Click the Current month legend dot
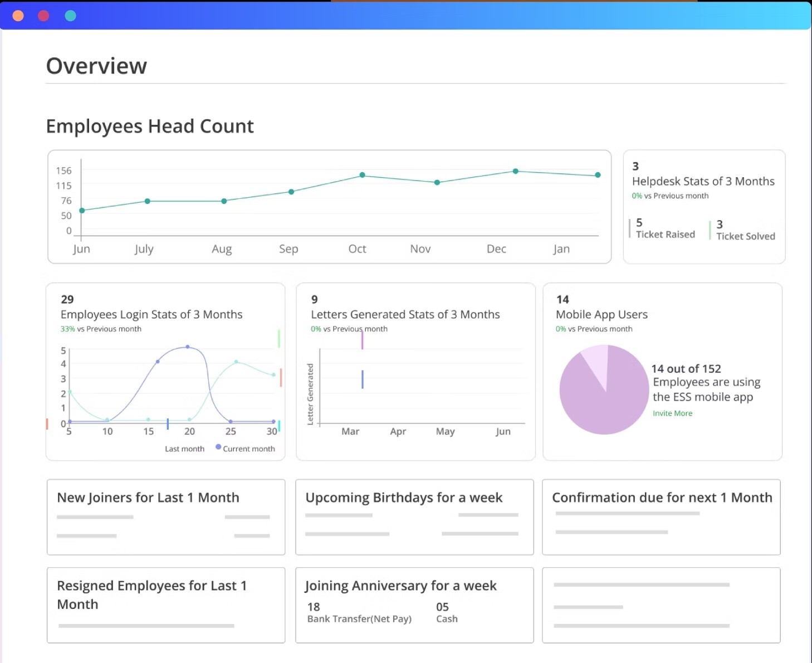Viewport: 812px width, 663px height. (x=218, y=447)
